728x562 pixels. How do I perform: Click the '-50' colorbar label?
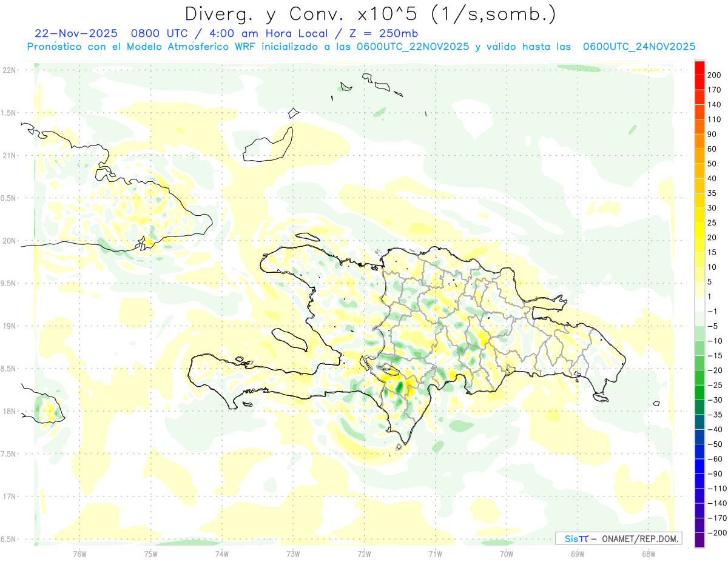715,444
